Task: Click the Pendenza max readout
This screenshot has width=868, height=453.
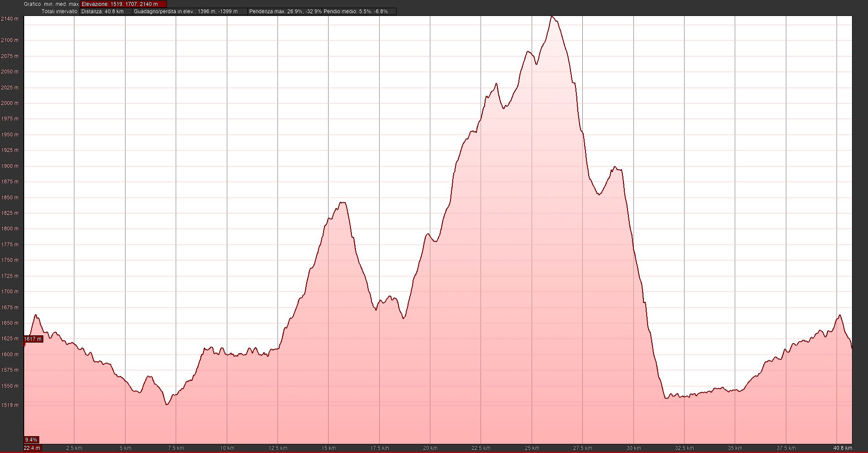Action: click(285, 11)
